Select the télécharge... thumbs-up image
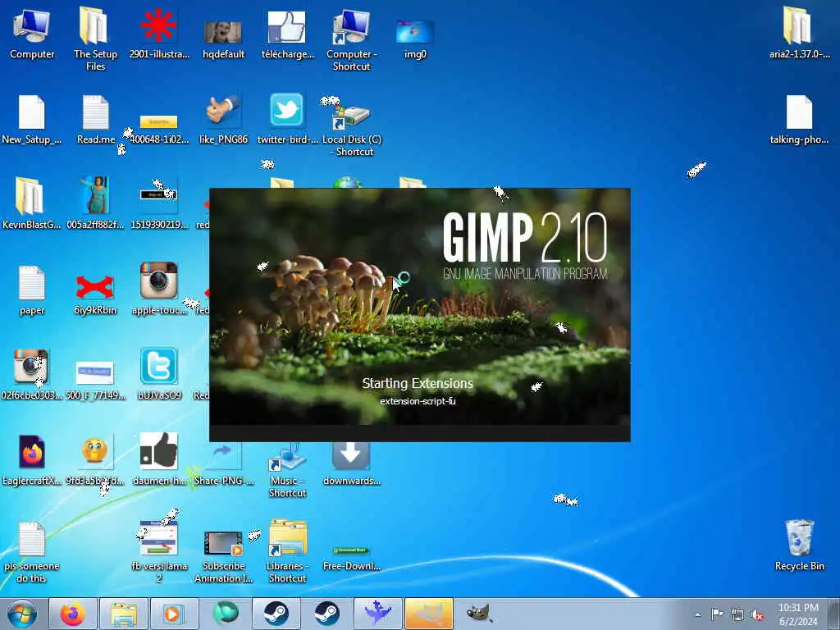The width and height of the screenshot is (840, 630). [x=287, y=34]
